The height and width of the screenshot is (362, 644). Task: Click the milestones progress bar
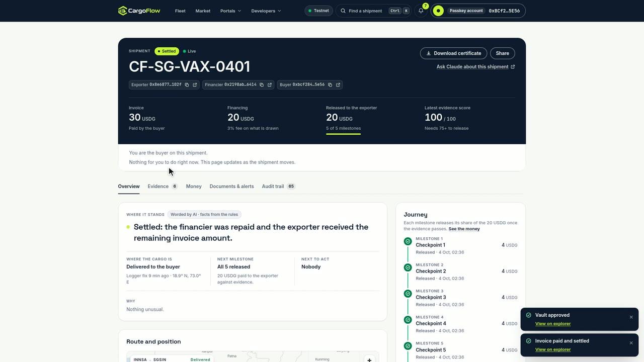(x=343, y=134)
